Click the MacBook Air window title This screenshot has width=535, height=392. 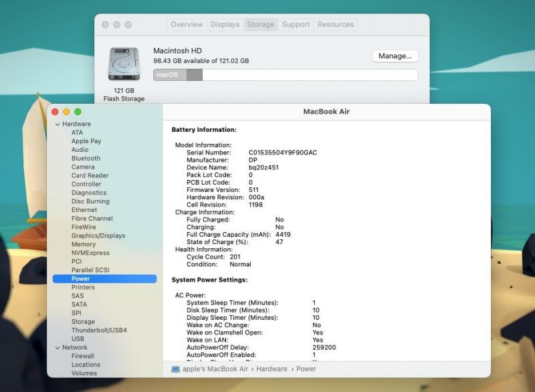[326, 112]
